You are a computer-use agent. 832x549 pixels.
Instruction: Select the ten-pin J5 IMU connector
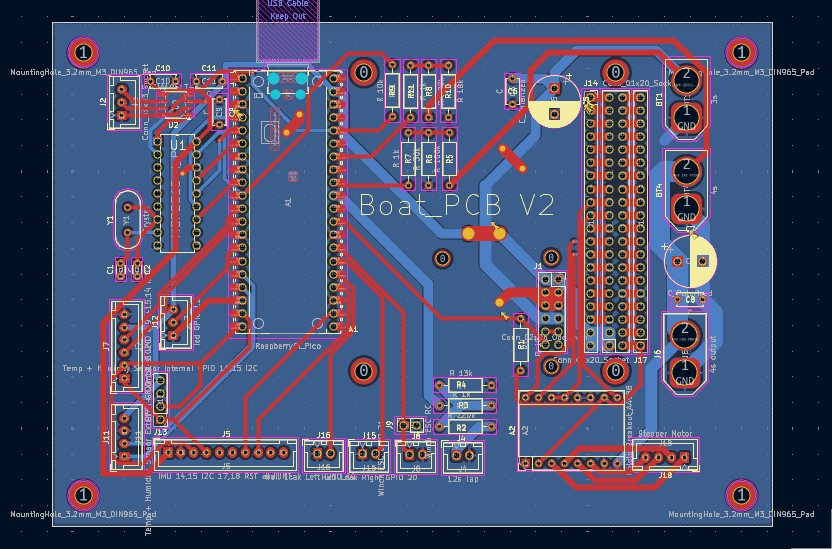coord(226,453)
